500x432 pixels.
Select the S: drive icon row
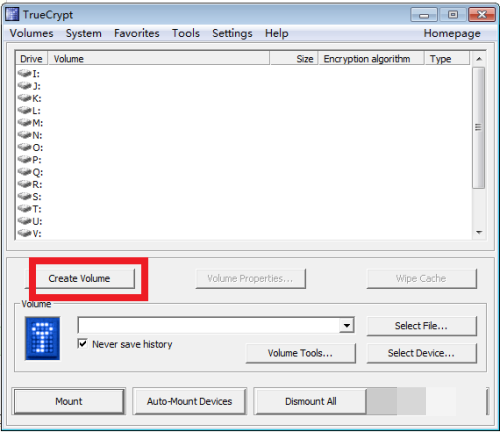pos(24,196)
